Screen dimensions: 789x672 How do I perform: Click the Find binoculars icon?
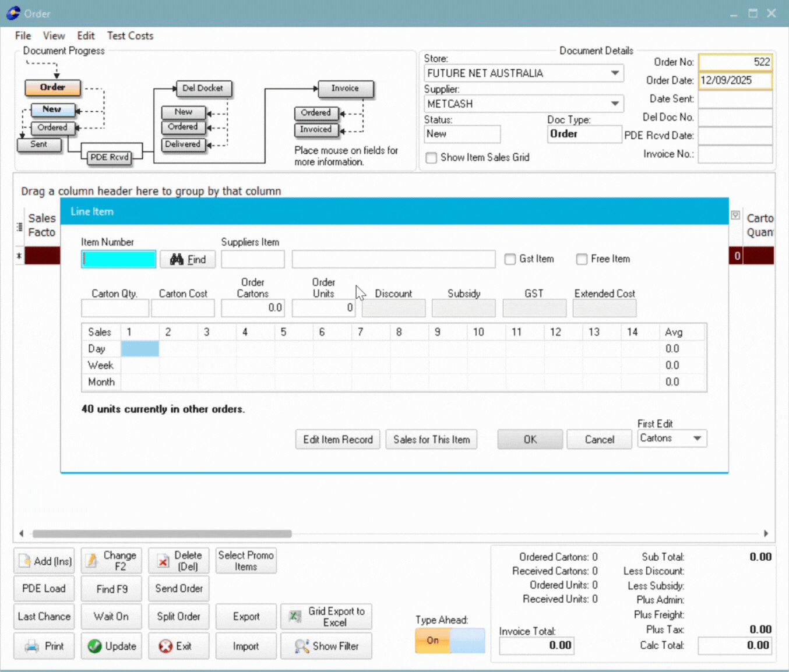176,259
